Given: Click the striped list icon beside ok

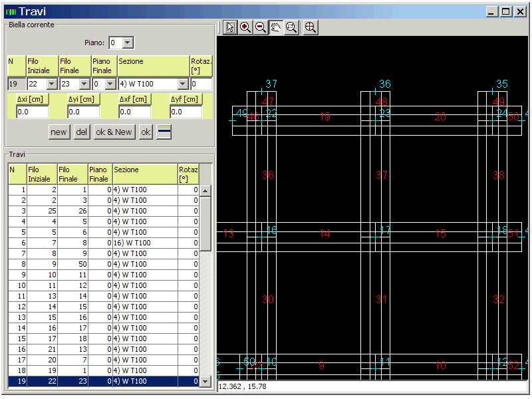Looking at the screenshot, I should [x=164, y=132].
